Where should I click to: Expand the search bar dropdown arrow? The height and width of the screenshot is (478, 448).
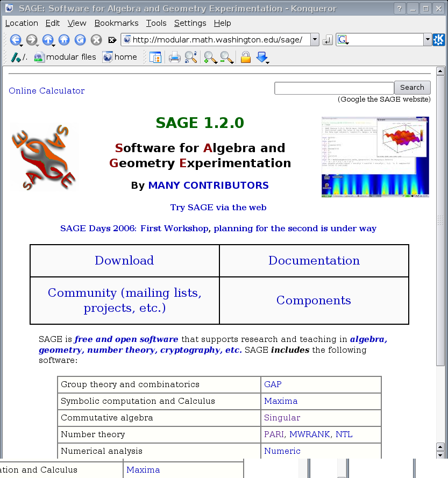(x=428, y=40)
